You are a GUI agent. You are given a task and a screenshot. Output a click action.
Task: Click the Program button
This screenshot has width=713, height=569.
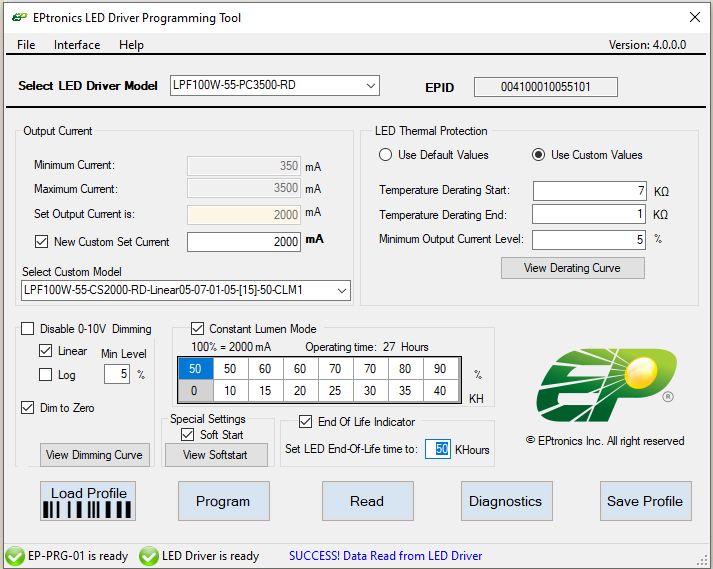(224, 501)
